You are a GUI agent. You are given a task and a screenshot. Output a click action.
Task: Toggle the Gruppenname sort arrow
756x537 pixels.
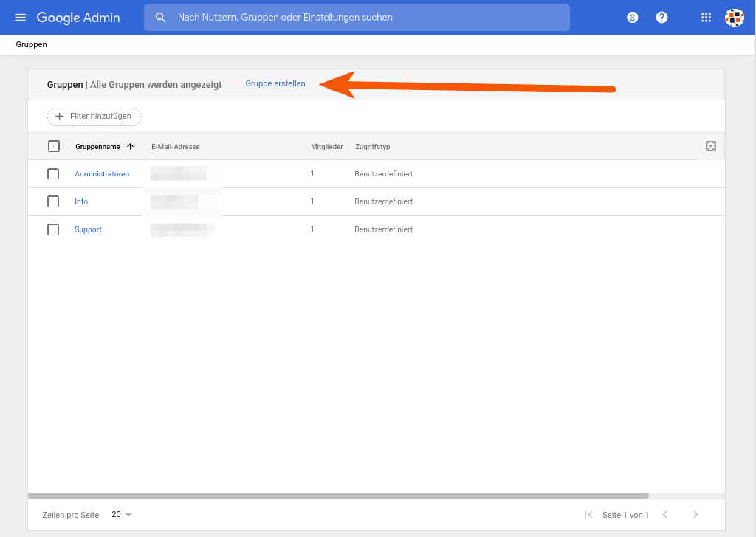(130, 146)
